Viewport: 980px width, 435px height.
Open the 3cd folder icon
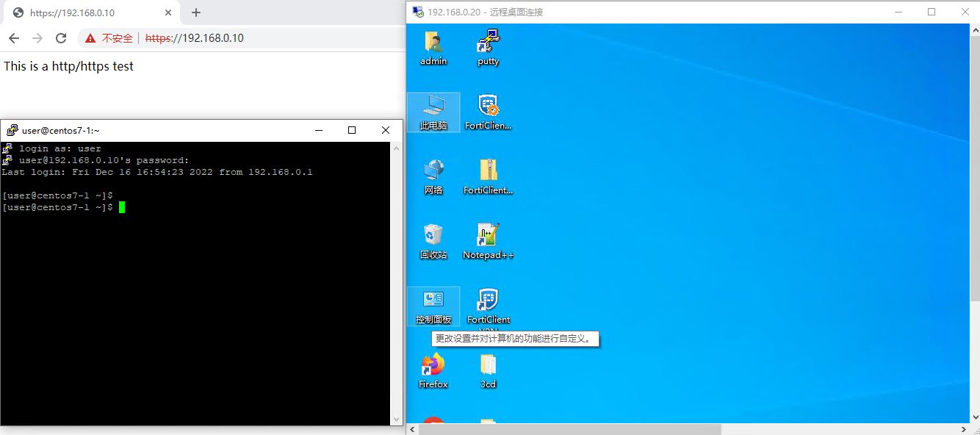(x=489, y=365)
